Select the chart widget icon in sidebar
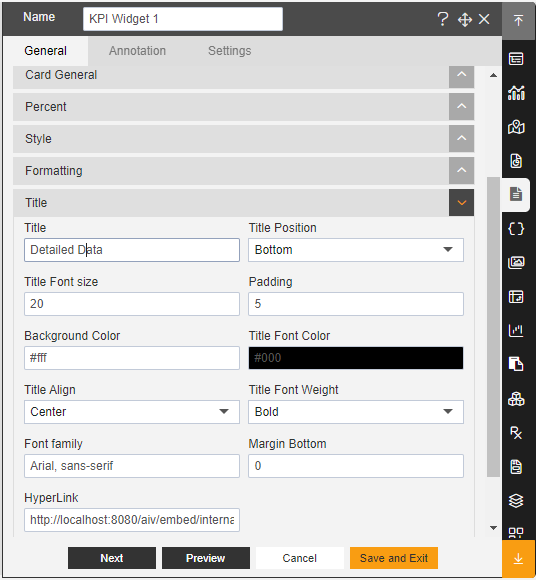This screenshot has width=536, height=580. (x=516, y=93)
